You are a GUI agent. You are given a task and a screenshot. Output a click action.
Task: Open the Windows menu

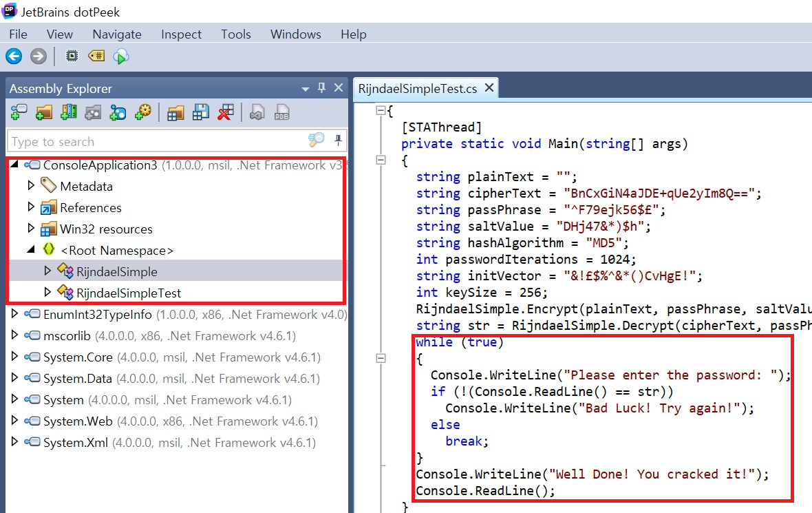point(296,34)
